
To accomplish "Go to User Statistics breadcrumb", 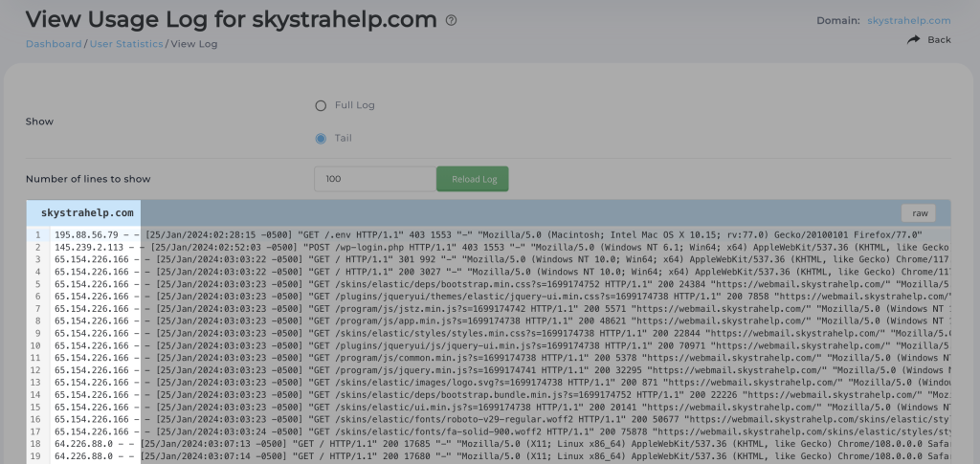I will (x=126, y=44).
